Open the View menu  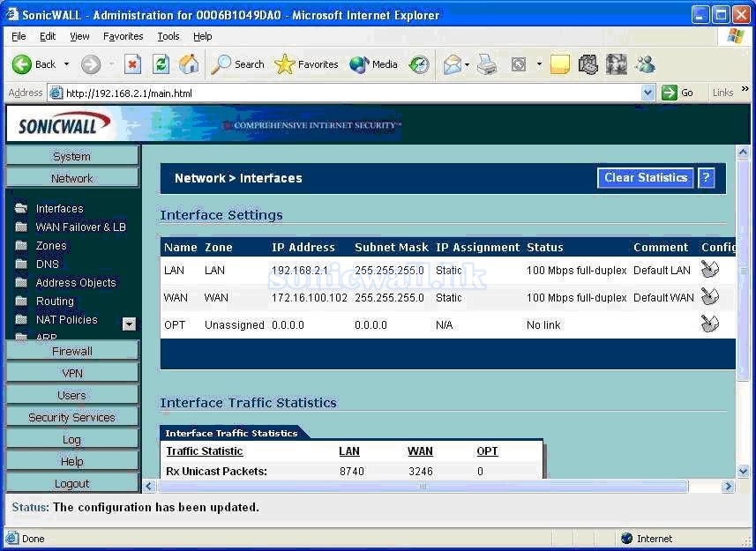click(79, 36)
